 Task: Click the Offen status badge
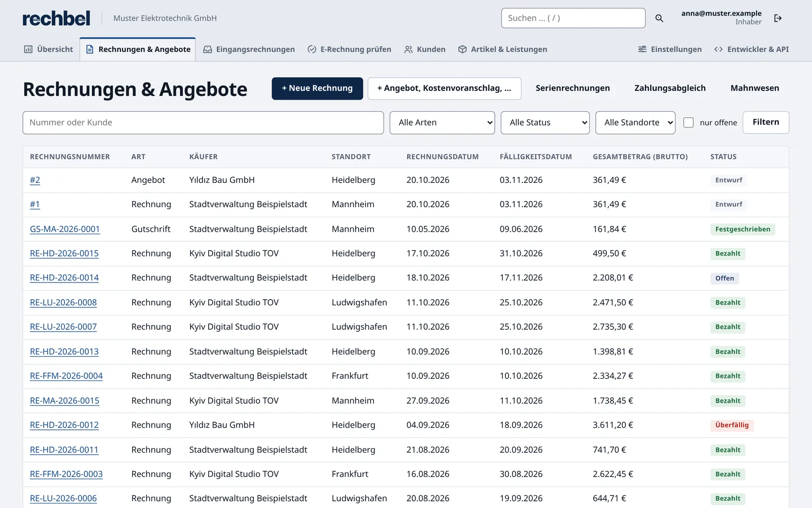725,278
